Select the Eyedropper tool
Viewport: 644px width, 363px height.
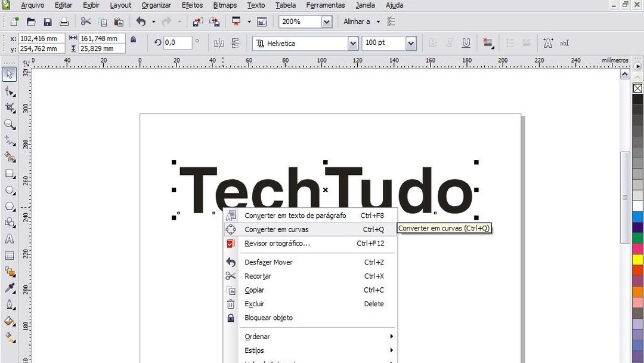9,287
